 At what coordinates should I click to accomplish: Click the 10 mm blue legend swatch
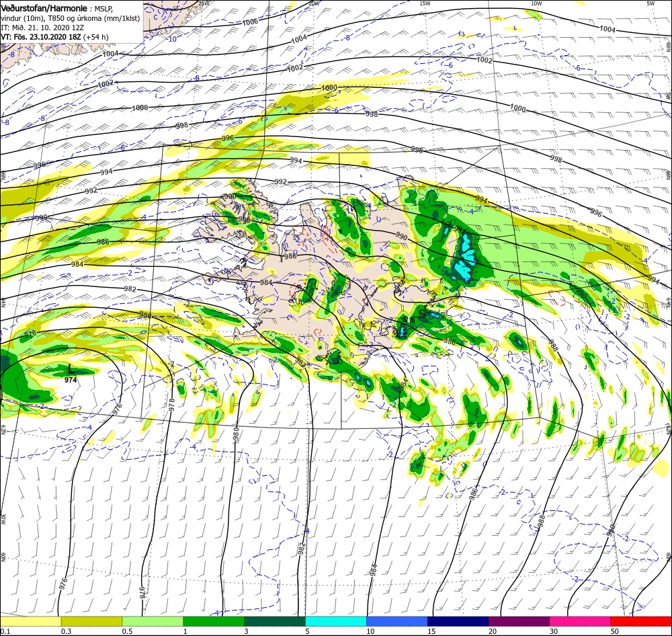[397, 621]
